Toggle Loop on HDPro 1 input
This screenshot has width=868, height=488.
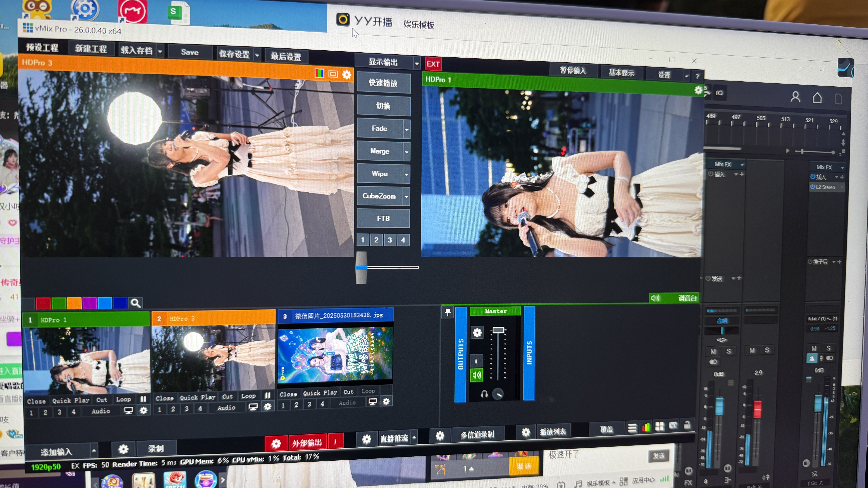(x=124, y=399)
